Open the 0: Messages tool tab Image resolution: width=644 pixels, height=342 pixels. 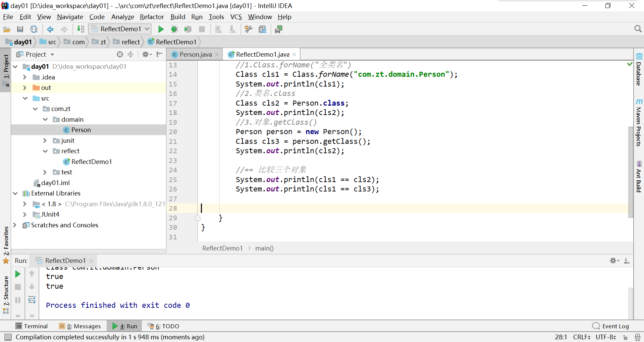(x=80, y=326)
